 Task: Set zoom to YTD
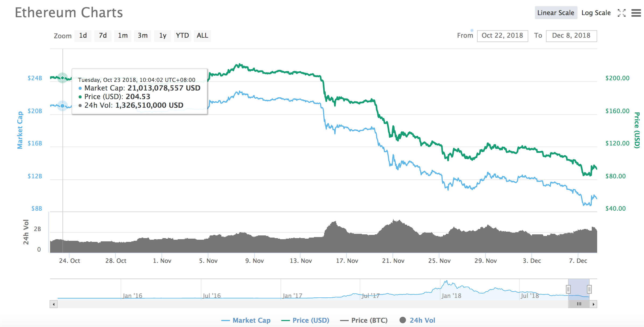pos(182,36)
